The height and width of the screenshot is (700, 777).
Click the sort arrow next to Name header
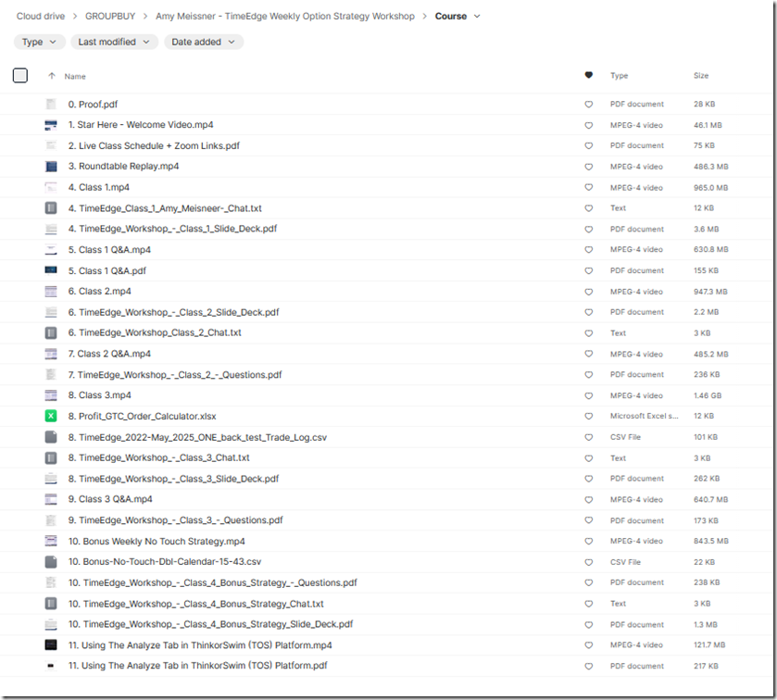pyautogui.click(x=52, y=76)
